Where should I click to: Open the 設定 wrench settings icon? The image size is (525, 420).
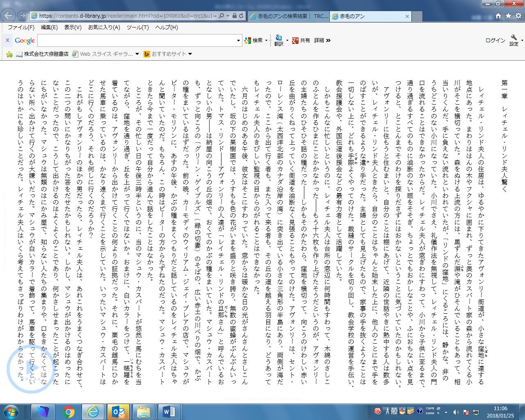coord(514,40)
